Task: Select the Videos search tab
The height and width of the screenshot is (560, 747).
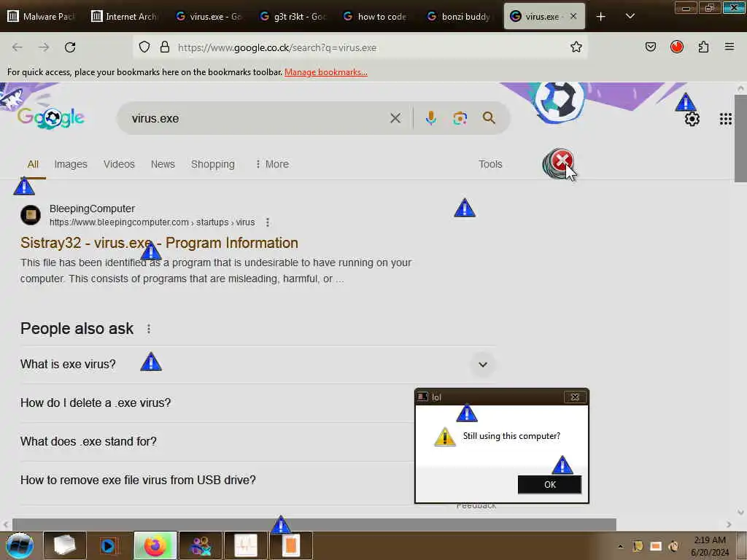Action: click(x=119, y=164)
